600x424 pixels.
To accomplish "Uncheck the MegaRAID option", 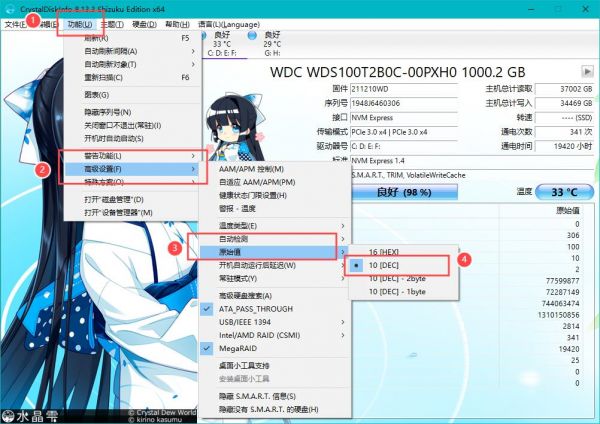I will click(x=275, y=348).
